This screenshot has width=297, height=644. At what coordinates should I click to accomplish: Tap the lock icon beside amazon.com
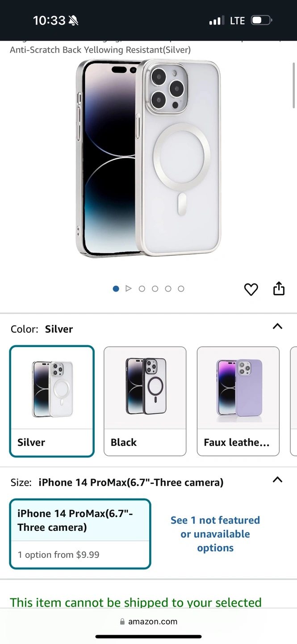click(x=122, y=622)
